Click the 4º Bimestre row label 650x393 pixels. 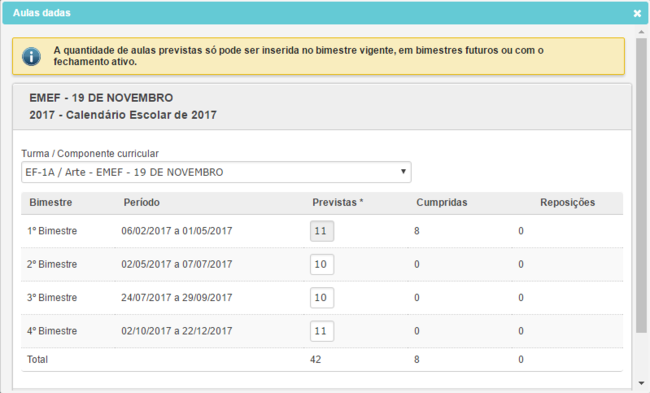click(x=52, y=331)
